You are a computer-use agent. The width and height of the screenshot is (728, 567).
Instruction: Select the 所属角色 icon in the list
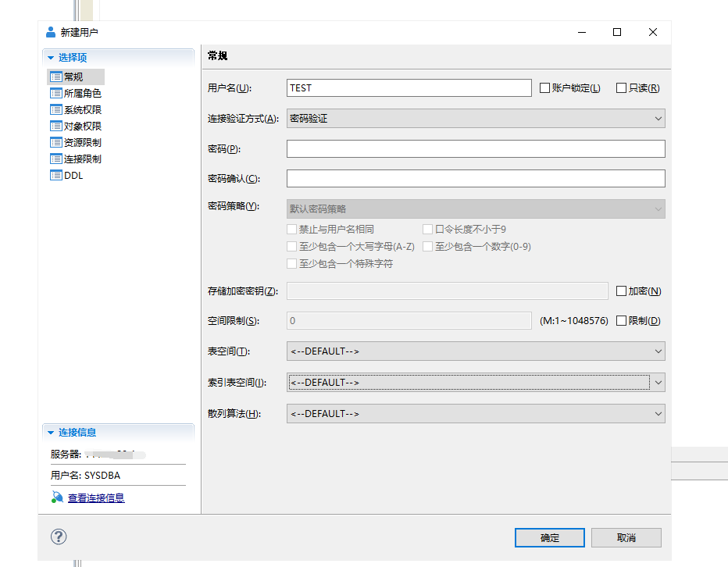(x=55, y=93)
